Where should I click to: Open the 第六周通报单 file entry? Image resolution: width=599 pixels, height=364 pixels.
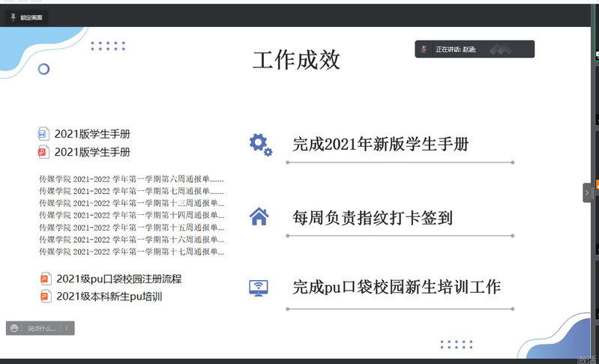(x=131, y=180)
